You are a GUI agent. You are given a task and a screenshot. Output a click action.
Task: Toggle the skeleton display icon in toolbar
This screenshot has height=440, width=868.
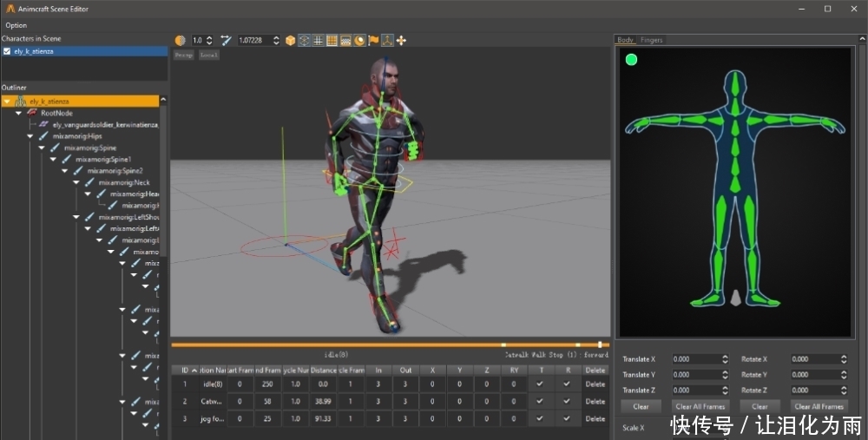(x=387, y=40)
